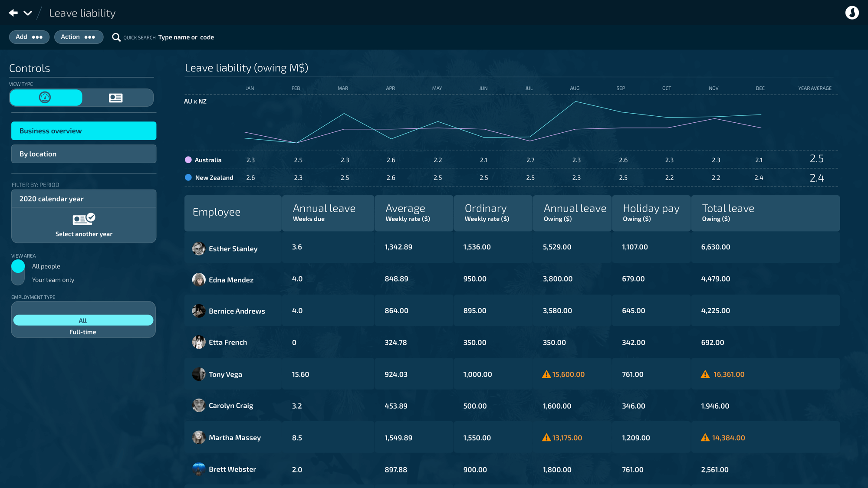
Task: Click the back arrow icon
Action: pos(13,13)
